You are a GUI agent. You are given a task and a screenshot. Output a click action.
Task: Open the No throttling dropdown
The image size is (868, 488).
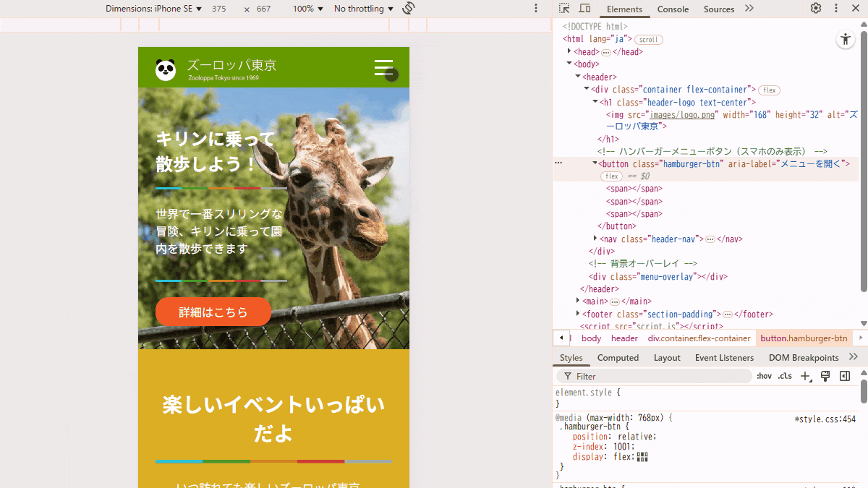(364, 9)
